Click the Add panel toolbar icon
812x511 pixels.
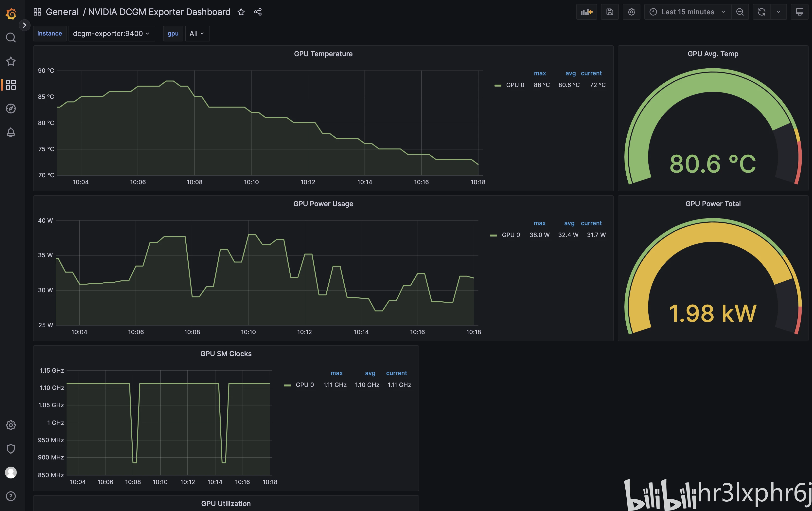(586, 12)
